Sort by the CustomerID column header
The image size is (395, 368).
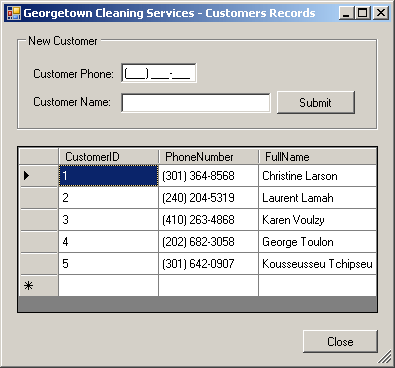(x=108, y=157)
